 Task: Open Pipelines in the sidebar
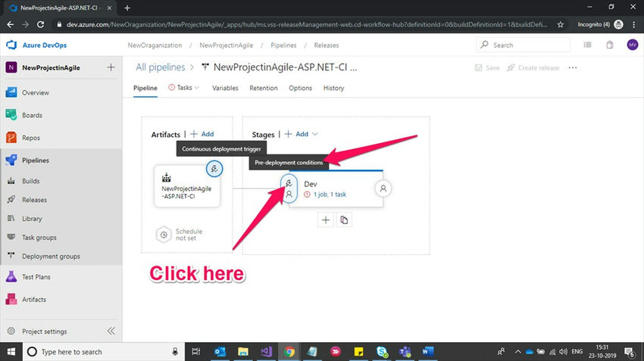pyautogui.click(x=36, y=160)
